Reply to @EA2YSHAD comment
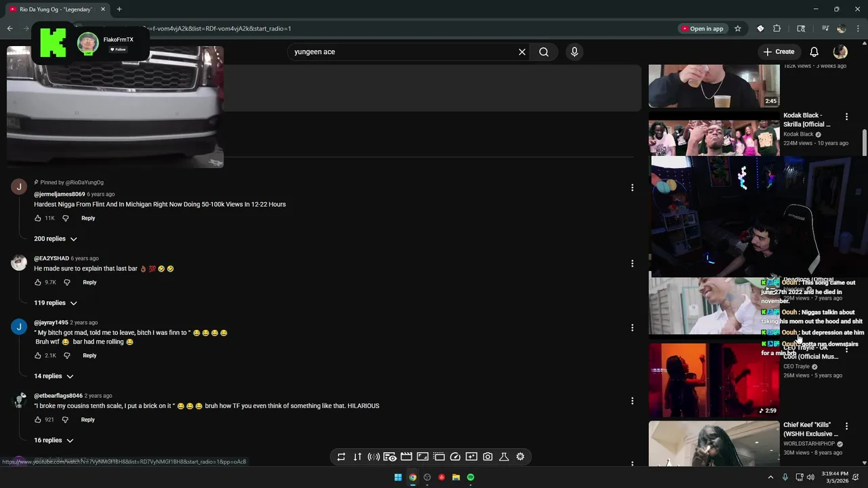This screenshot has width=868, height=488. pos(90,283)
